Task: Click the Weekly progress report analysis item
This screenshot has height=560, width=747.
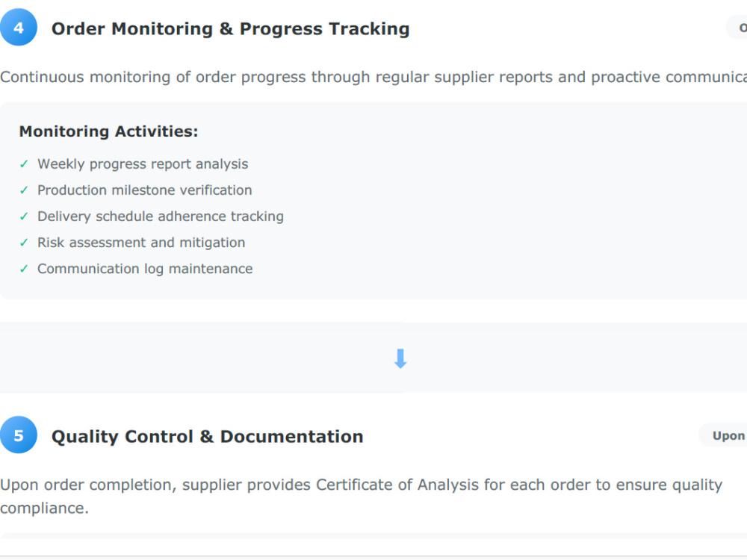Action: (x=143, y=164)
